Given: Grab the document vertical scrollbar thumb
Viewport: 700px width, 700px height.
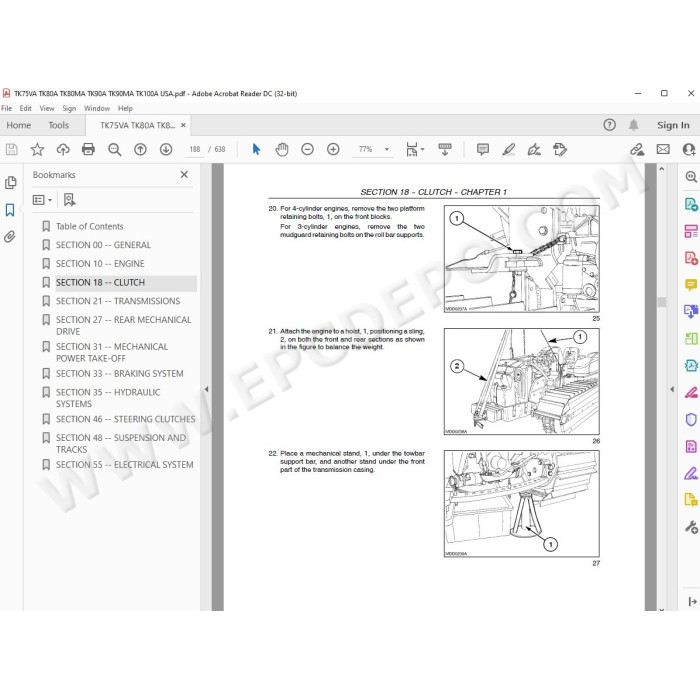Looking at the screenshot, I should [662, 302].
